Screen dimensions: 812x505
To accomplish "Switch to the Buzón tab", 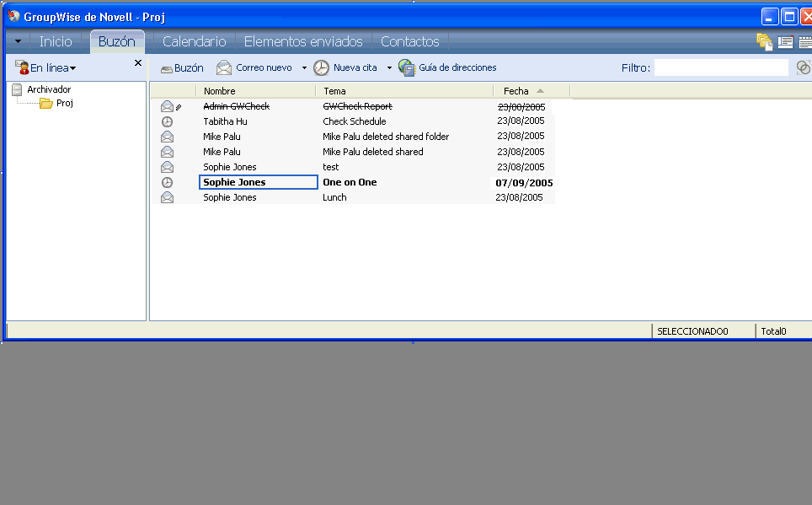I will pyautogui.click(x=117, y=41).
